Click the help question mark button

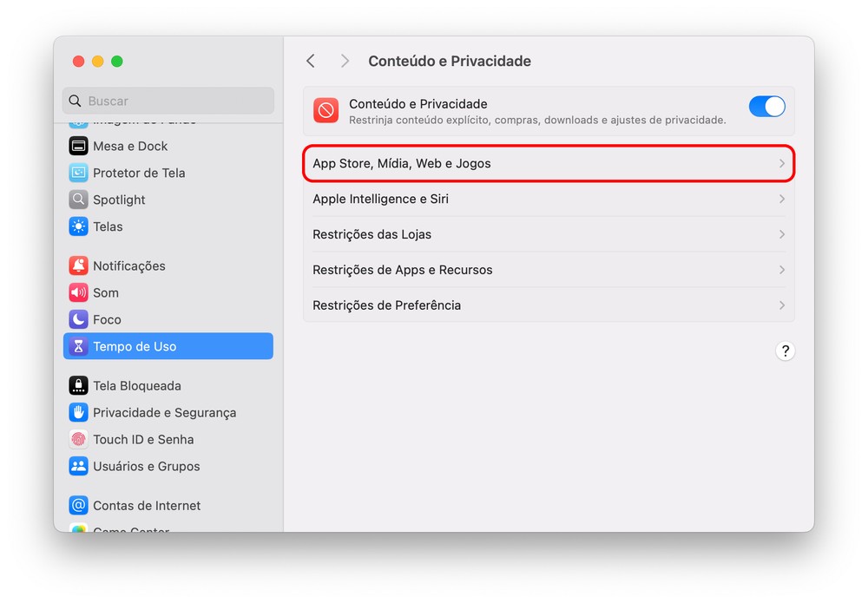[785, 351]
